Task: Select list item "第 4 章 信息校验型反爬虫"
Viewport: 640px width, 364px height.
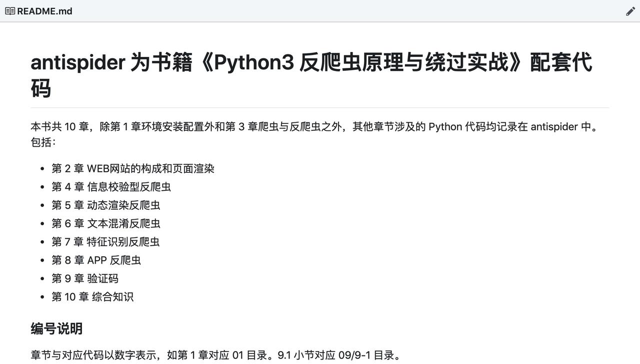Action: (111, 187)
